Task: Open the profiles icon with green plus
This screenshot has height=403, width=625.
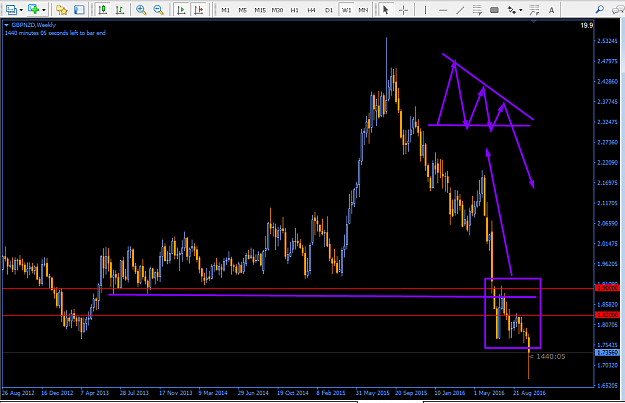Action: coord(33,9)
